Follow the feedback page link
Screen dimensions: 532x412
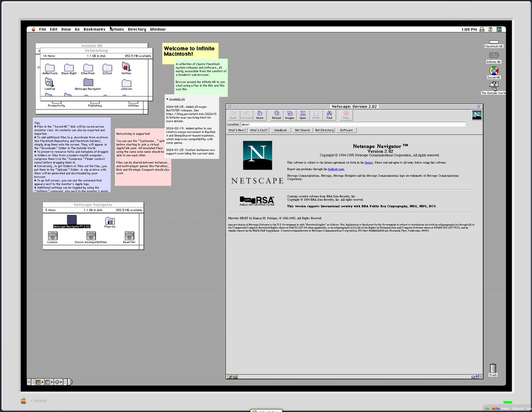(x=336, y=169)
